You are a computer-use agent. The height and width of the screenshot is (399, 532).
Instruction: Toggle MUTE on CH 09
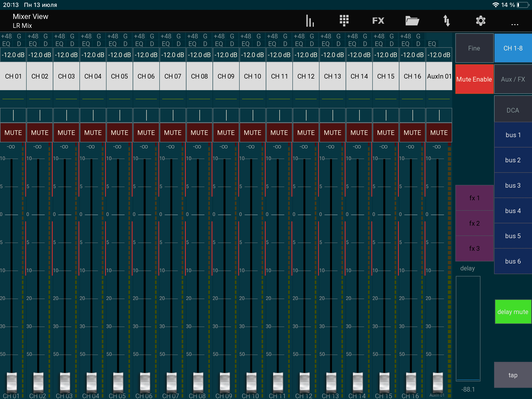(226, 133)
